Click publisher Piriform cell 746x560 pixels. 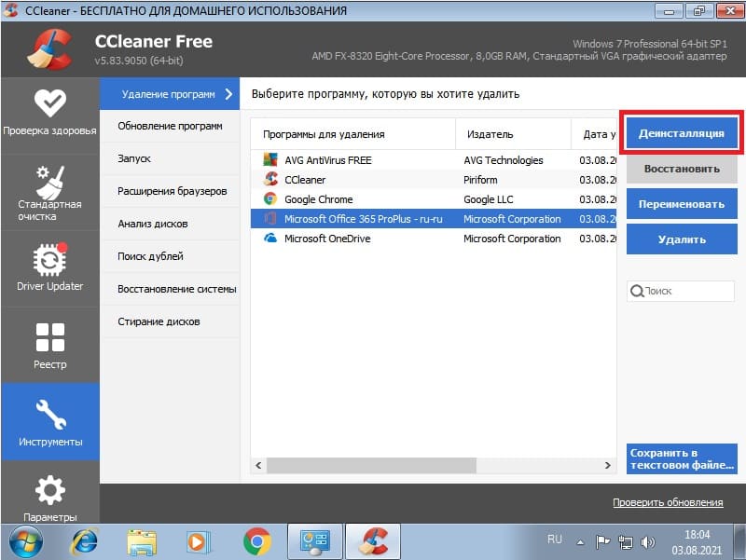click(x=480, y=180)
